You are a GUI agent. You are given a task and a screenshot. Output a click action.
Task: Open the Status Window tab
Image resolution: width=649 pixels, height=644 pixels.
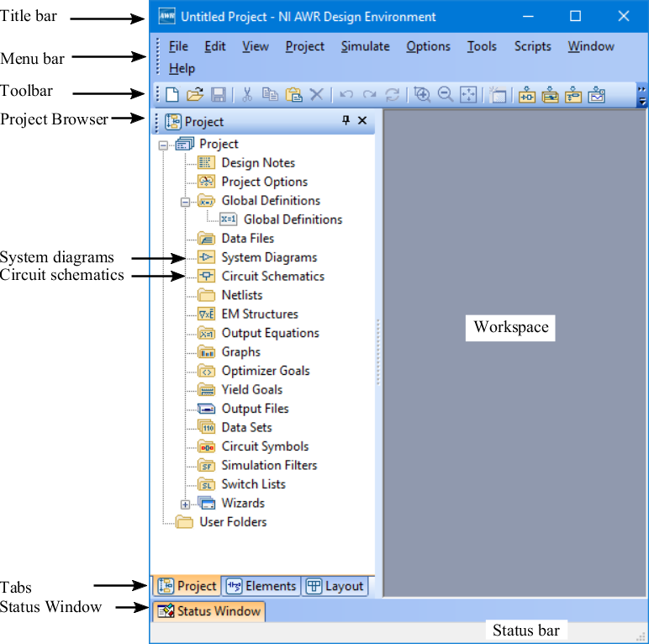[209, 611]
